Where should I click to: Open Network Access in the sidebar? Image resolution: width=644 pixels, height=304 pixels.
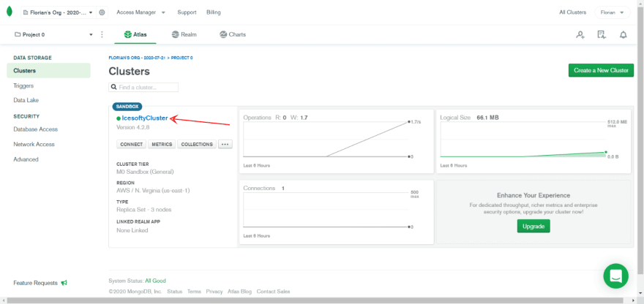pos(34,145)
